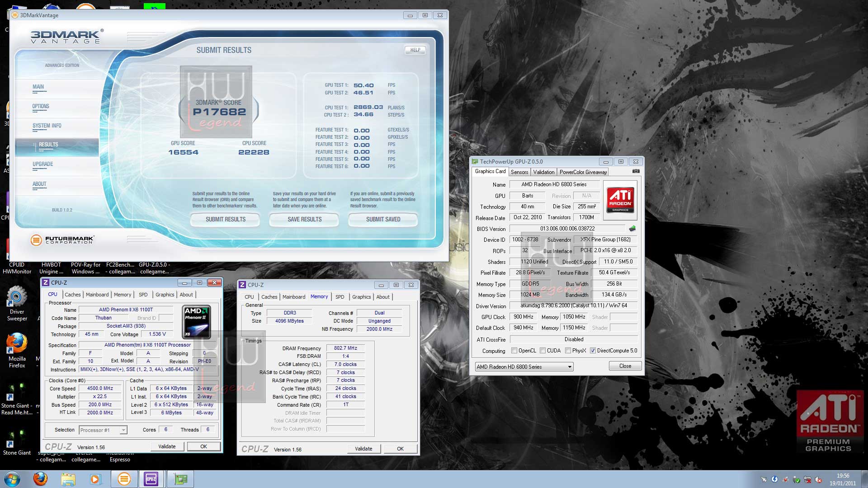Toggle the DirectCompute 5.0 checkbox
Viewport: 868px width, 488px height.
tap(593, 351)
